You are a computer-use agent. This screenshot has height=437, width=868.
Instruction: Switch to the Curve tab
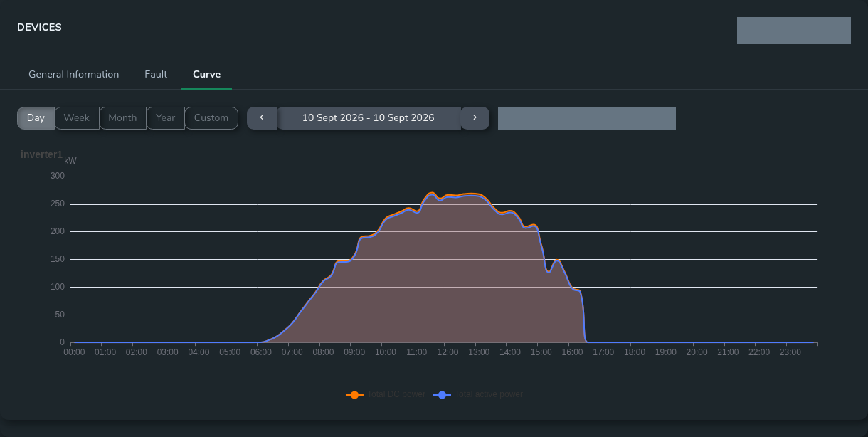[x=207, y=74]
